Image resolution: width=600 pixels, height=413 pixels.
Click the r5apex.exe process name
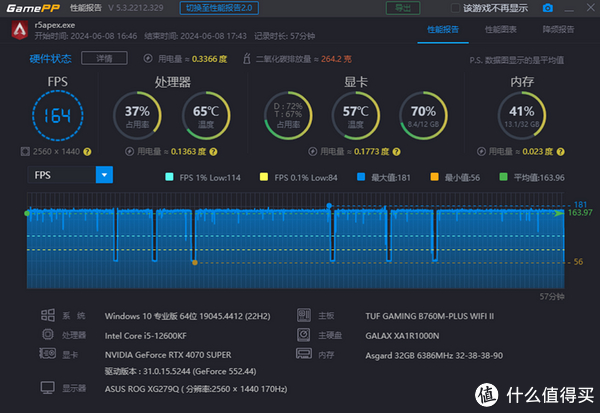[x=55, y=25]
